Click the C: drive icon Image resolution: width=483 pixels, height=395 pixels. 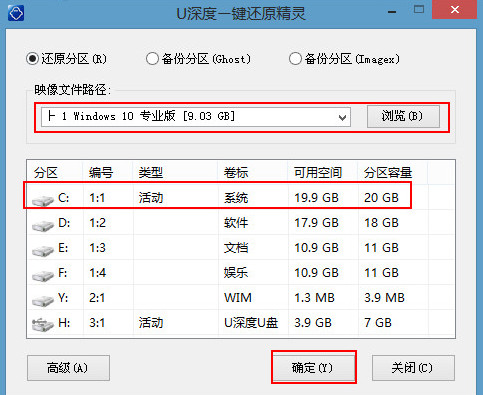point(43,200)
